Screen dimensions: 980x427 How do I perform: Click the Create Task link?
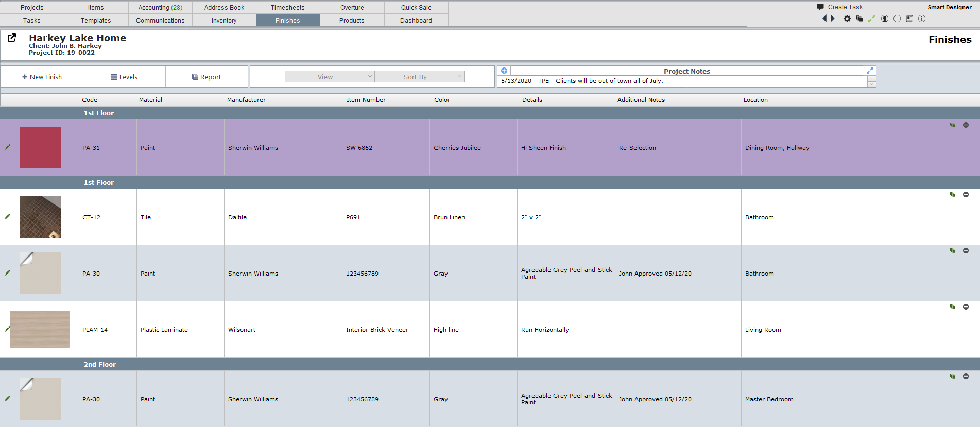coord(845,7)
